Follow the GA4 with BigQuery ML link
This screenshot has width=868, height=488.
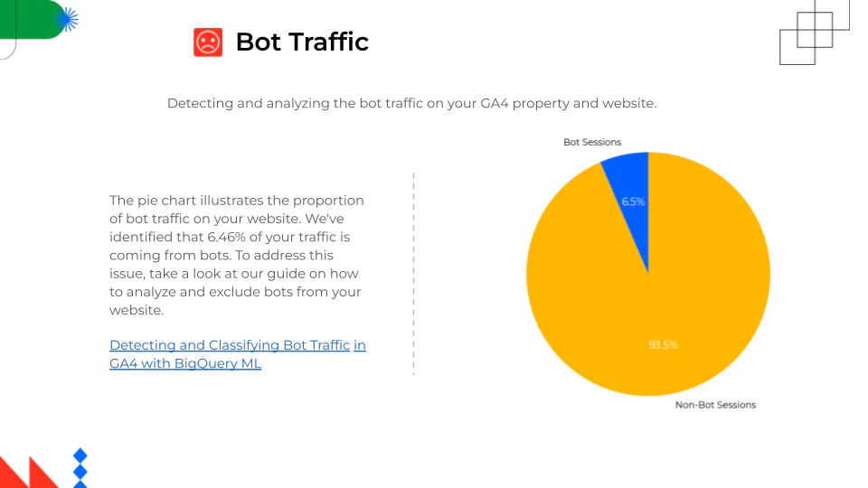point(185,364)
